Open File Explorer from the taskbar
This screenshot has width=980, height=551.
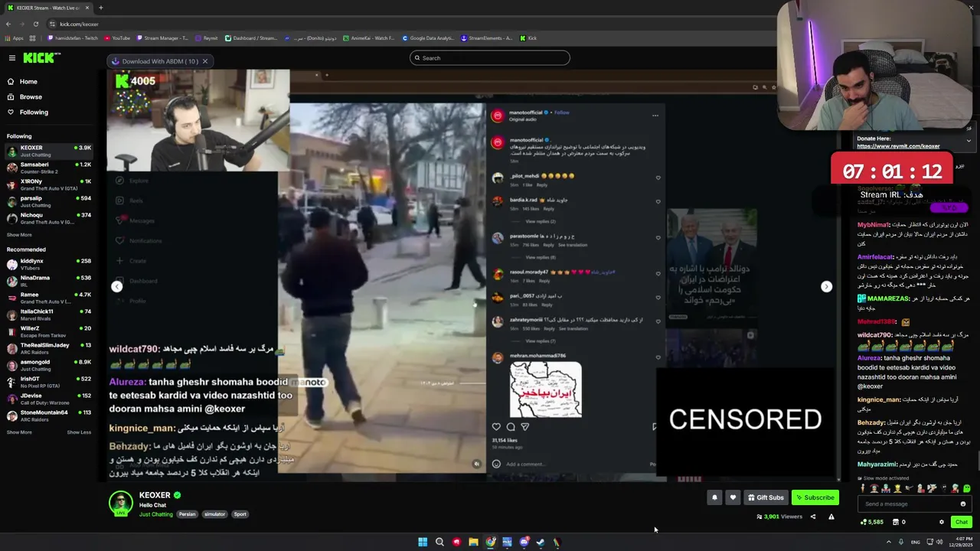473,542
